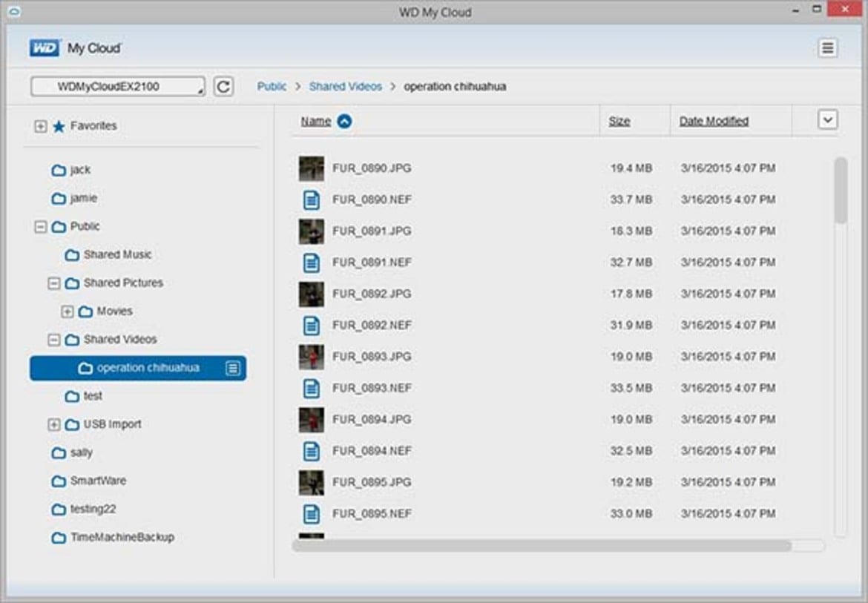Select the operation chihuahua folder
The height and width of the screenshot is (603, 868).
(x=138, y=368)
